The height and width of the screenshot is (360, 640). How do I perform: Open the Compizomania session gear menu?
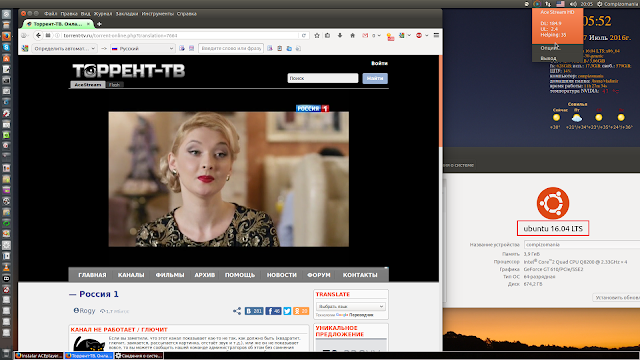[618, 4]
